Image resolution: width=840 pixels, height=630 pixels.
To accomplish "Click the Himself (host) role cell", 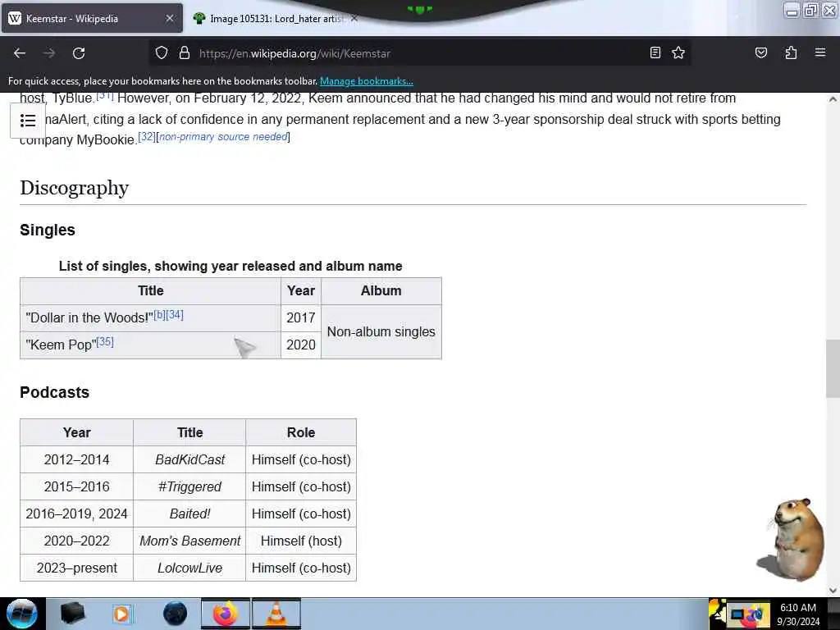I will pos(301,541).
